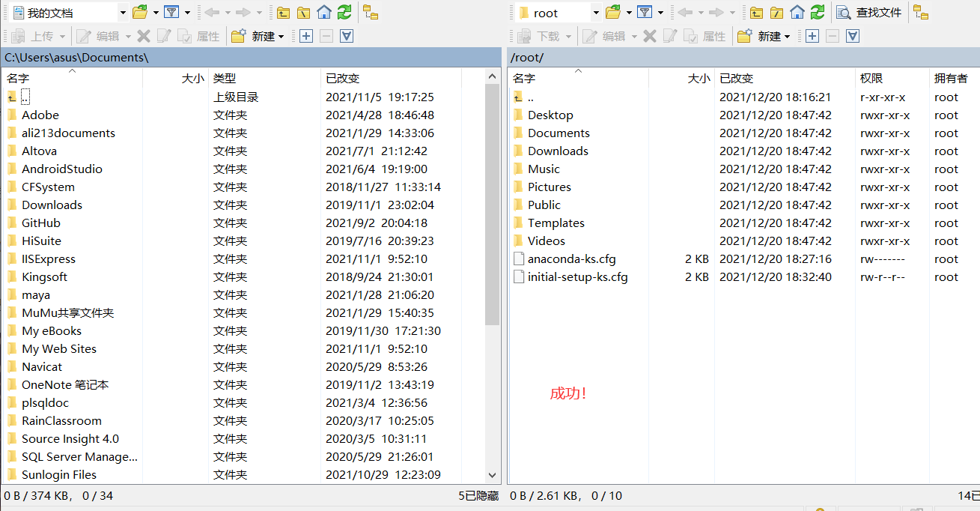Expand remote panel filter dropdown arrow
This screenshot has height=511, width=980.
pyautogui.click(x=660, y=12)
